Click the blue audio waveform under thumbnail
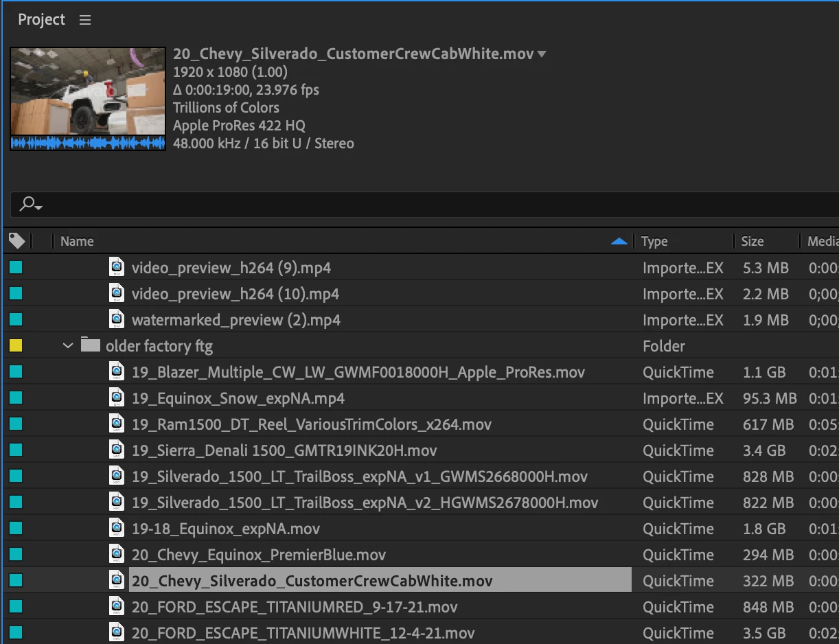Image resolution: width=839 pixels, height=644 pixels. point(88,143)
